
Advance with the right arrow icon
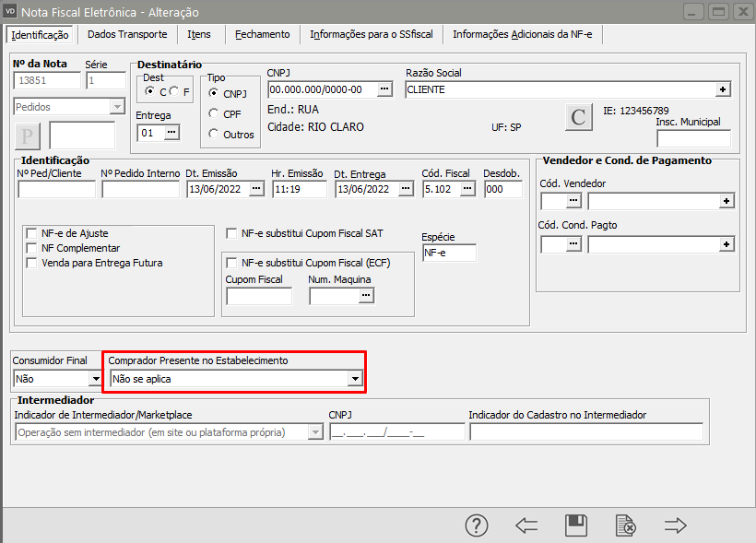coord(676,525)
